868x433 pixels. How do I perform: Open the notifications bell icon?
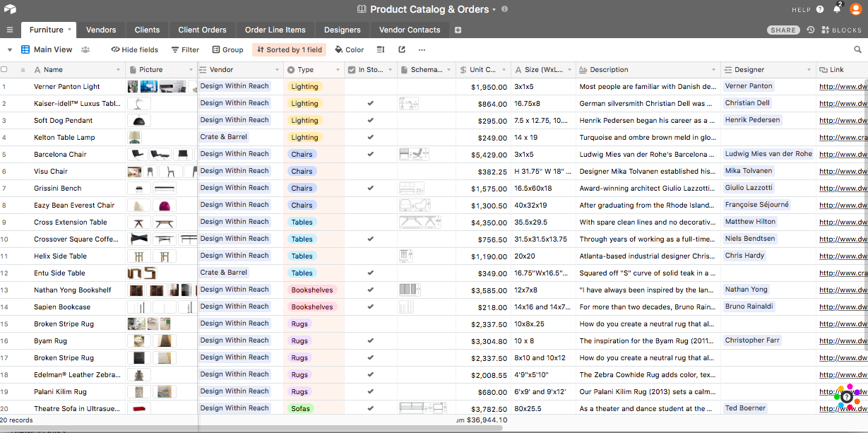tap(837, 9)
